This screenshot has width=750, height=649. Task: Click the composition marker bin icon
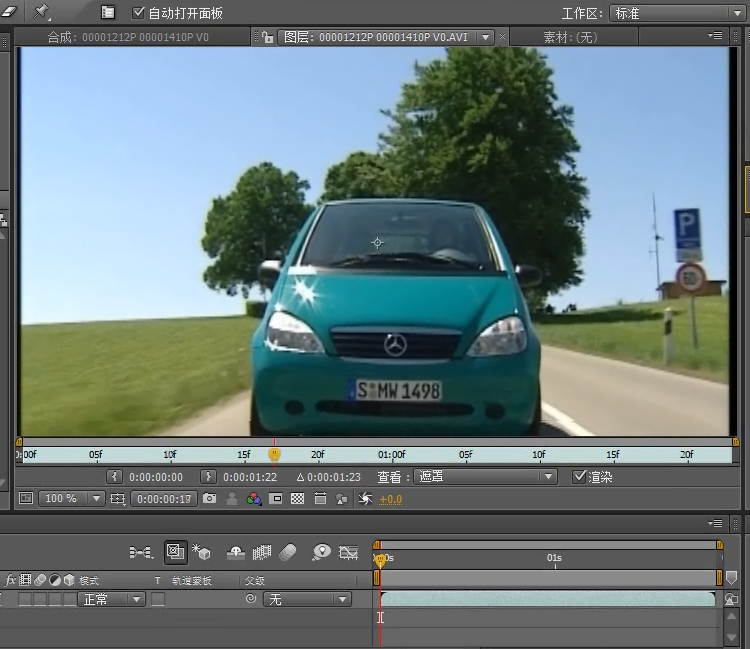[x=731, y=578]
